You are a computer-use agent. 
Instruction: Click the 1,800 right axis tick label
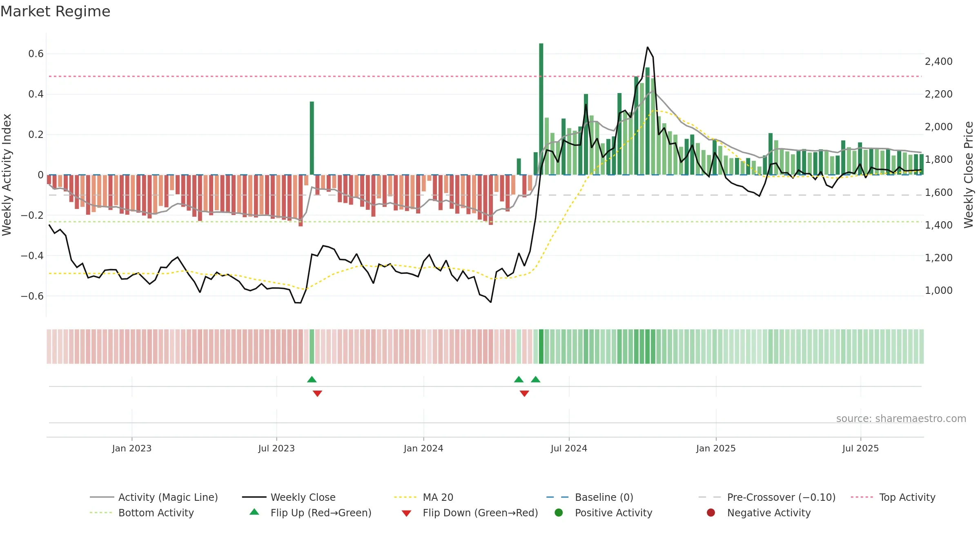coord(939,160)
